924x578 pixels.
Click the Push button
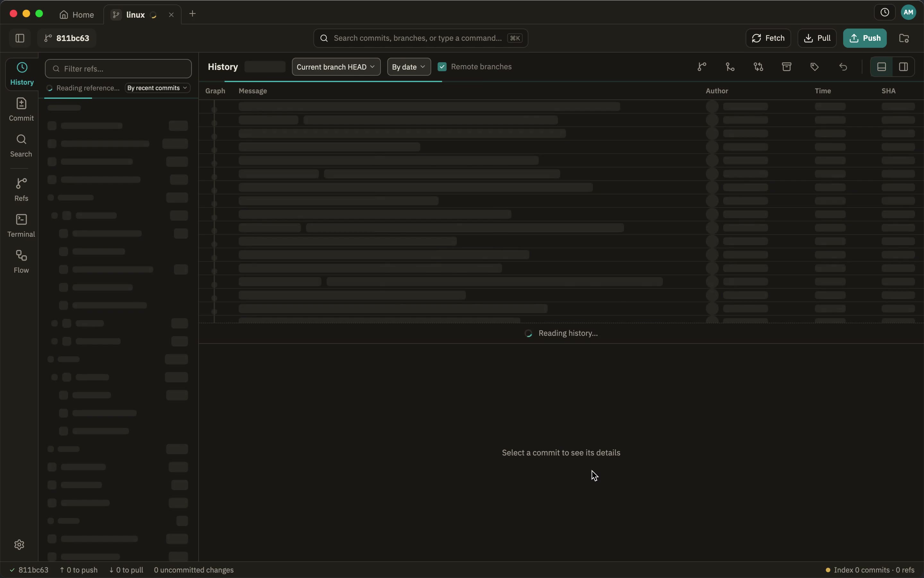coord(865,38)
